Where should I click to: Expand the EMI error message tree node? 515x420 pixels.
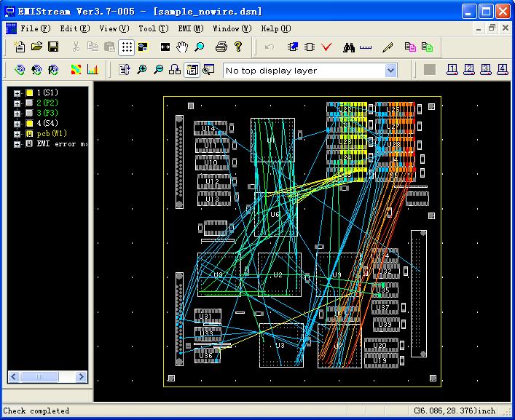point(17,144)
